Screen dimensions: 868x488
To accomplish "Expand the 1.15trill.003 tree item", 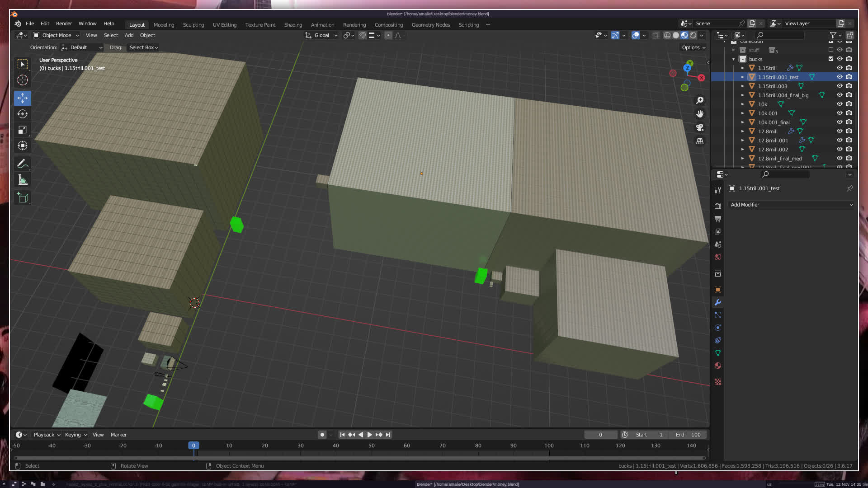I will tap(742, 86).
